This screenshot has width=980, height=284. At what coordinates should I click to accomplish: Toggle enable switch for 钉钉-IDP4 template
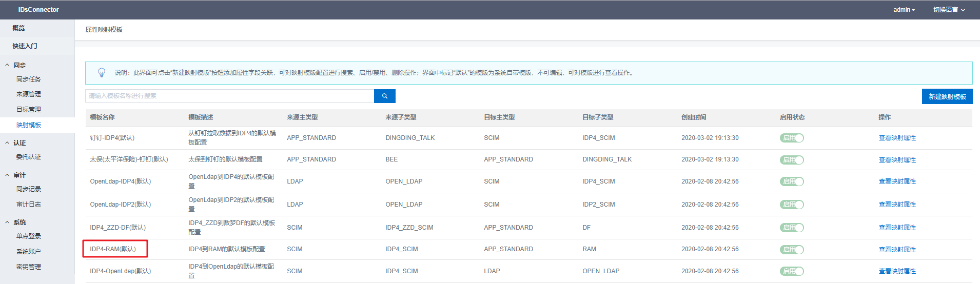coord(792,138)
